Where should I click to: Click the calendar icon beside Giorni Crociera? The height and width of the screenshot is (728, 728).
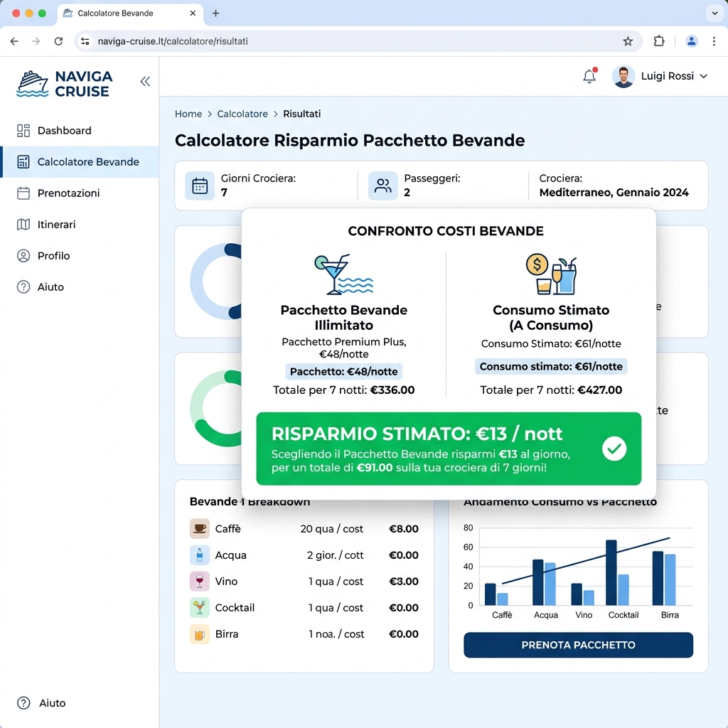[200, 186]
